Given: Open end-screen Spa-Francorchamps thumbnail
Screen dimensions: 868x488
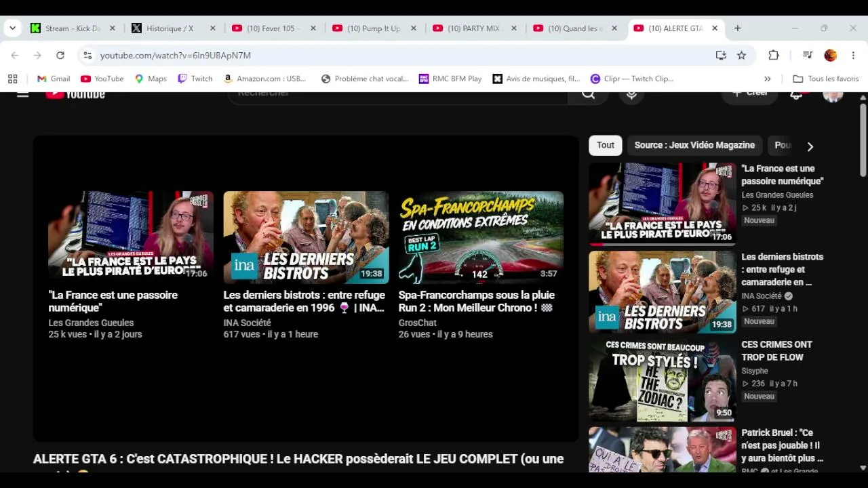Looking at the screenshot, I should pyautogui.click(x=481, y=237).
